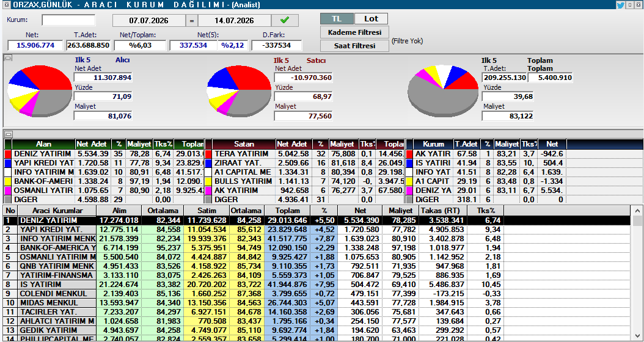The height and width of the screenshot is (342, 644).
Task: Change the start date 07.07.2026
Action: click(148, 21)
